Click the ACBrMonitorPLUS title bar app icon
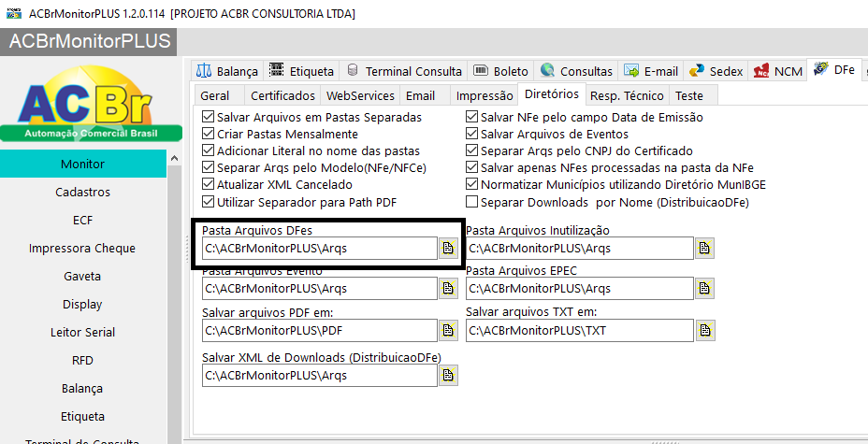 click(x=14, y=13)
